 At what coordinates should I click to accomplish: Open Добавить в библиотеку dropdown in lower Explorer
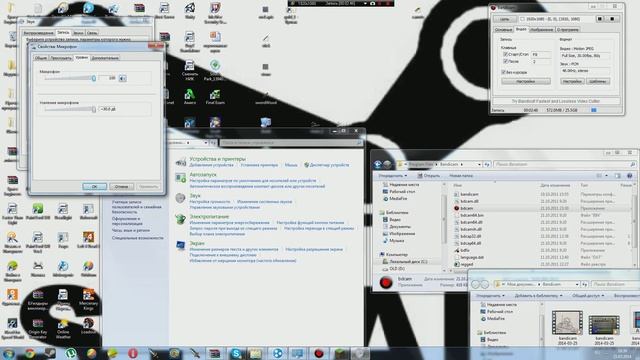538,296
